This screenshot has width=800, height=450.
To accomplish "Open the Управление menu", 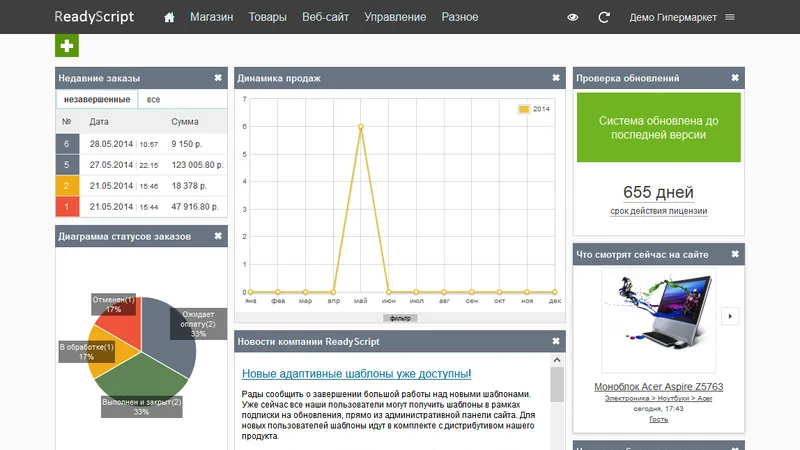I will click(x=395, y=17).
